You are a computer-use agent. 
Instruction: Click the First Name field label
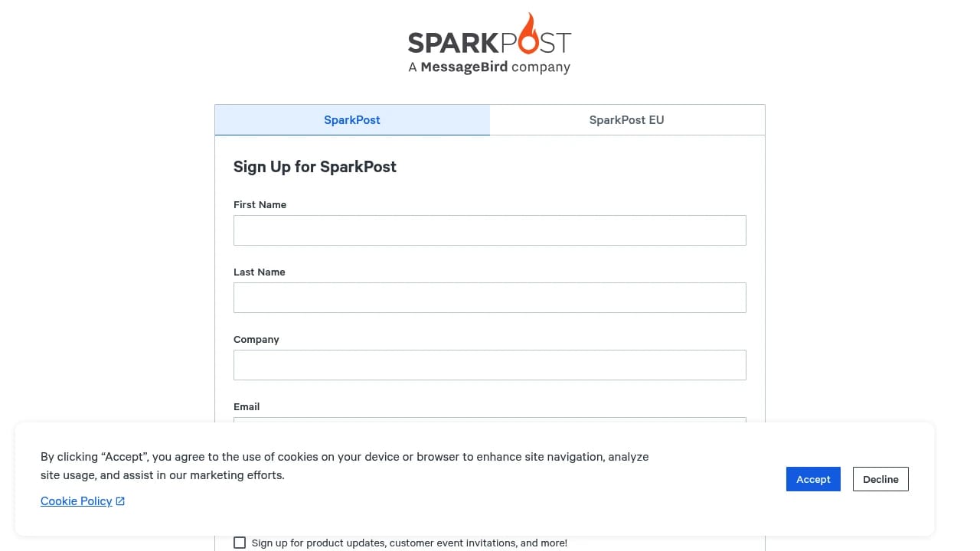(260, 204)
